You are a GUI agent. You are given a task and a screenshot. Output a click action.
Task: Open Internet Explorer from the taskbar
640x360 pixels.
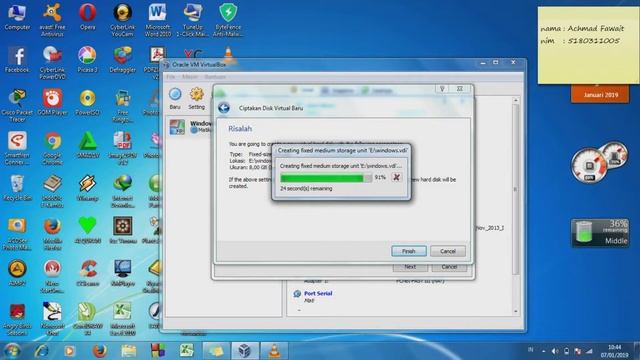41,351
